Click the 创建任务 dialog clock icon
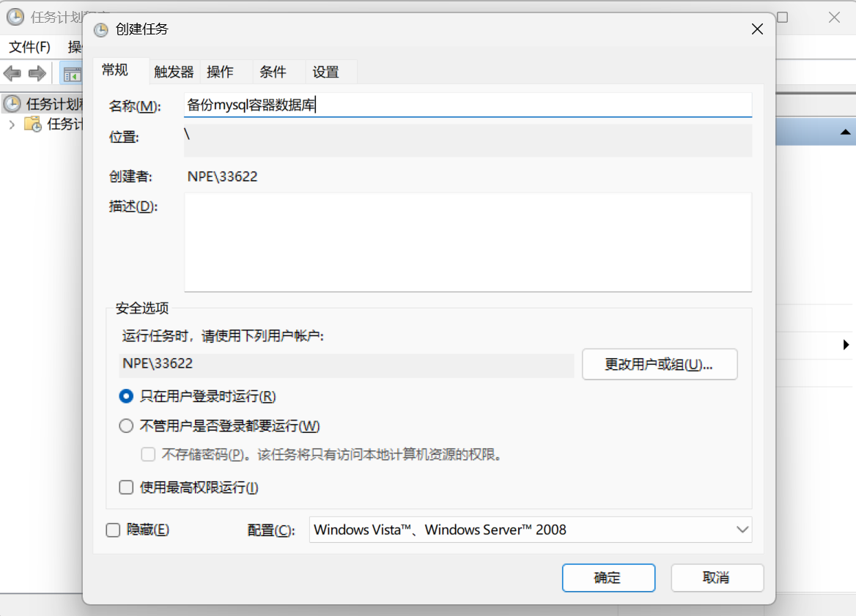The width and height of the screenshot is (856, 616). coord(102,29)
